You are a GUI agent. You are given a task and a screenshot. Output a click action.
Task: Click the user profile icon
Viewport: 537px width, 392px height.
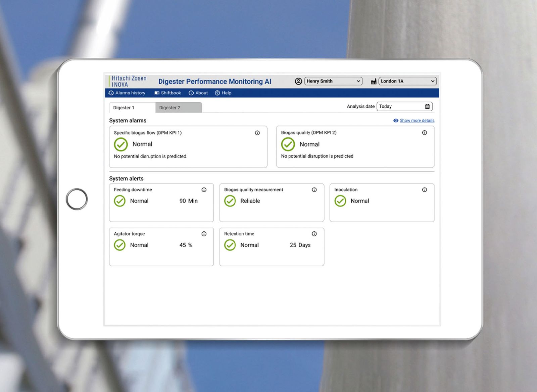point(298,81)
